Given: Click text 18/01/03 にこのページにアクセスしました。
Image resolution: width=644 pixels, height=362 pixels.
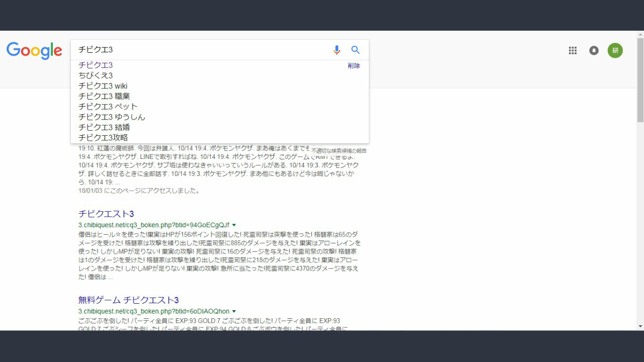Looking at the screenshot, I should [139, 191].
